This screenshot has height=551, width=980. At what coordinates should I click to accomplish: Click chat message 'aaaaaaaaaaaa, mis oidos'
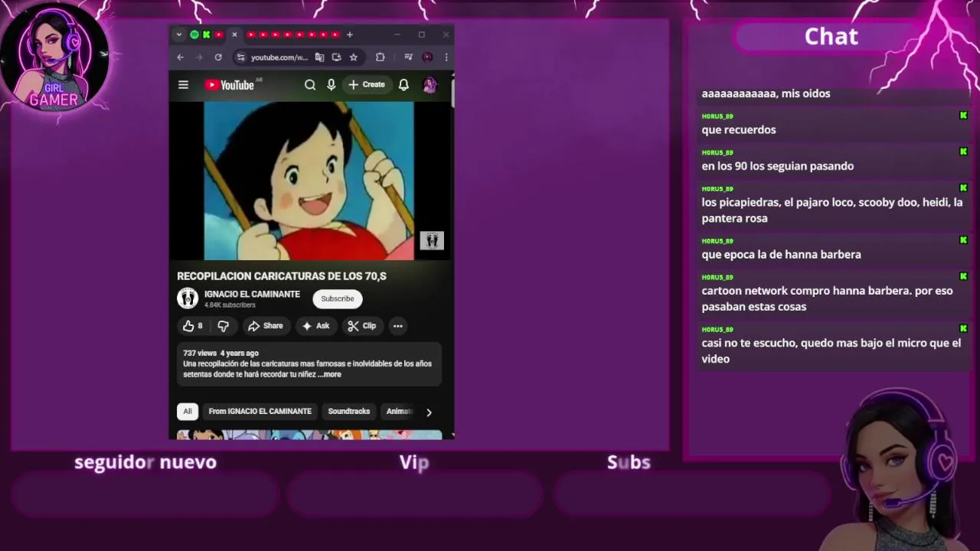click(766, 93)
